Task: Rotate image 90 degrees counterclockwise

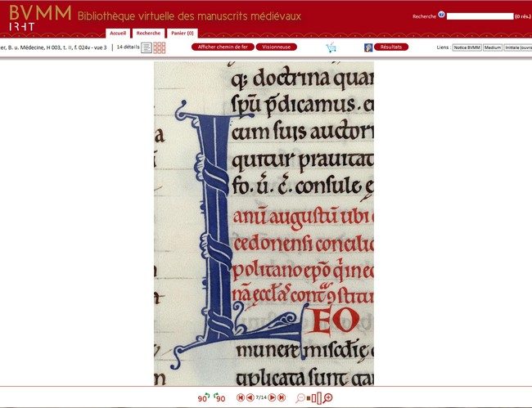Action: coord(202,398)
